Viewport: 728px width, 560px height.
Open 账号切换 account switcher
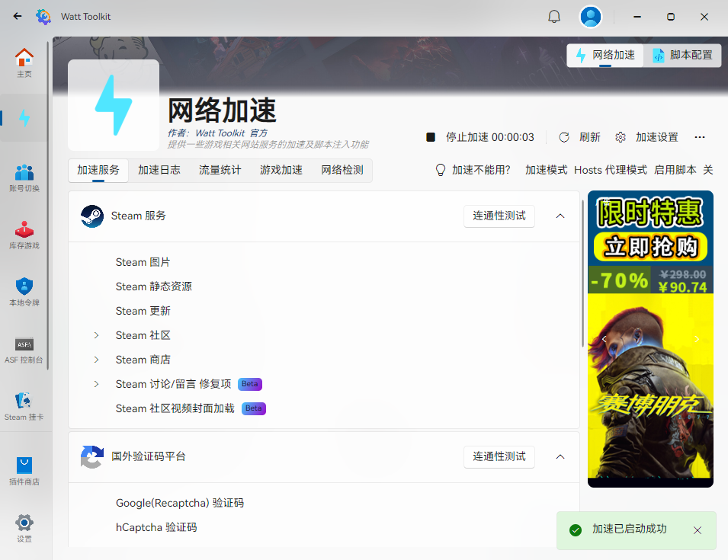coord(24,178)
